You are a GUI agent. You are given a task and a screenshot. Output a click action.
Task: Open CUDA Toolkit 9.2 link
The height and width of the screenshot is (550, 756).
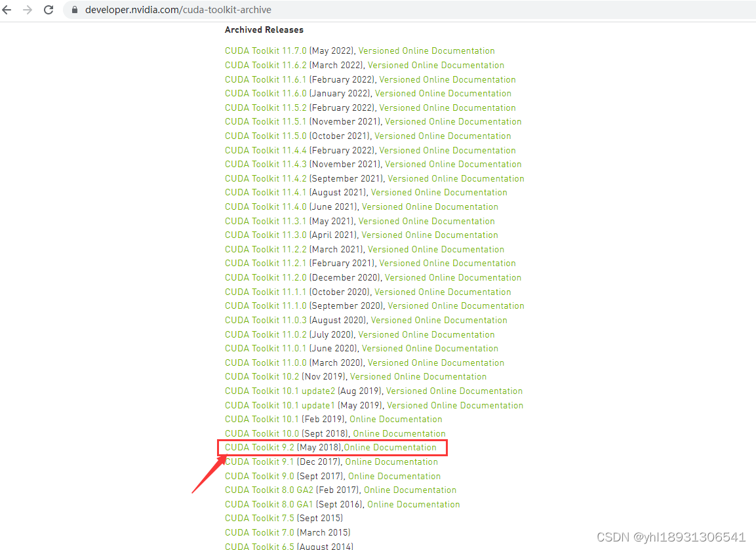point(260,447)
